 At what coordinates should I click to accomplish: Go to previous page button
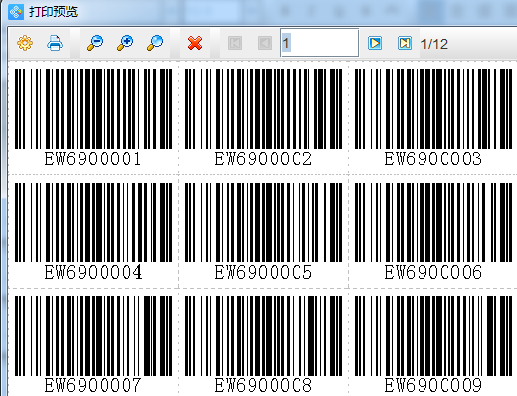click(265, 43)
